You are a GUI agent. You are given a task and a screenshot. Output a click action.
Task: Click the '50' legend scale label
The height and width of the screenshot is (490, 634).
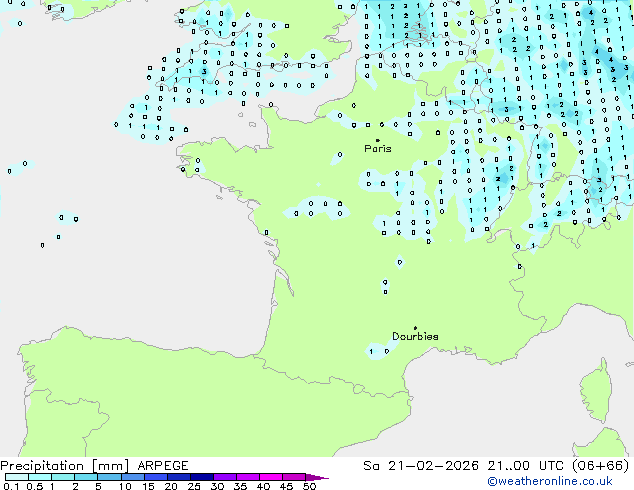pyautogui.click(x=309, y=486)
